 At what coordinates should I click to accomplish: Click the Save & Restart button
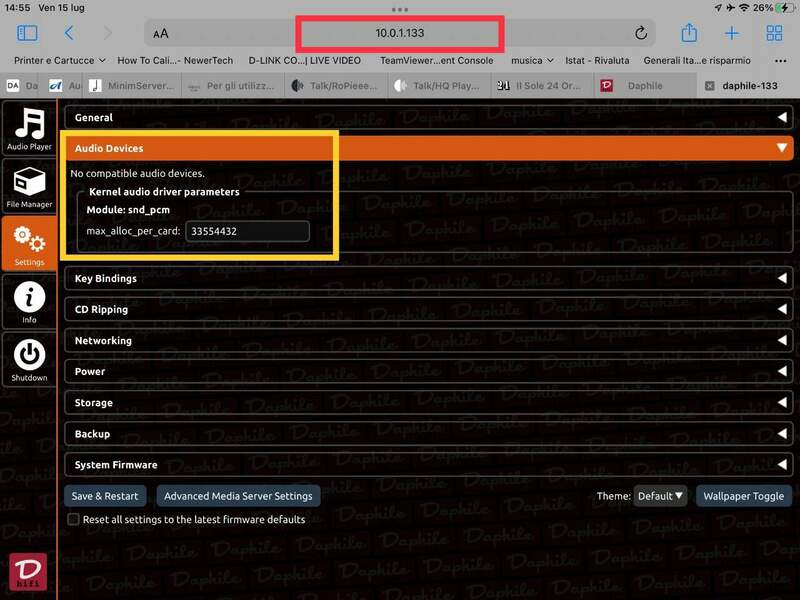106,496
